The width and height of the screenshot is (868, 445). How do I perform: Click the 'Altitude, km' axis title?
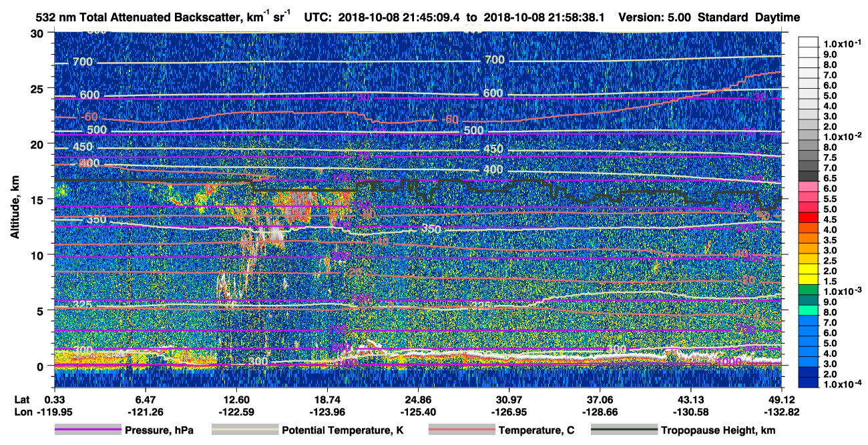pyautogui.click(x=15, y=209)
